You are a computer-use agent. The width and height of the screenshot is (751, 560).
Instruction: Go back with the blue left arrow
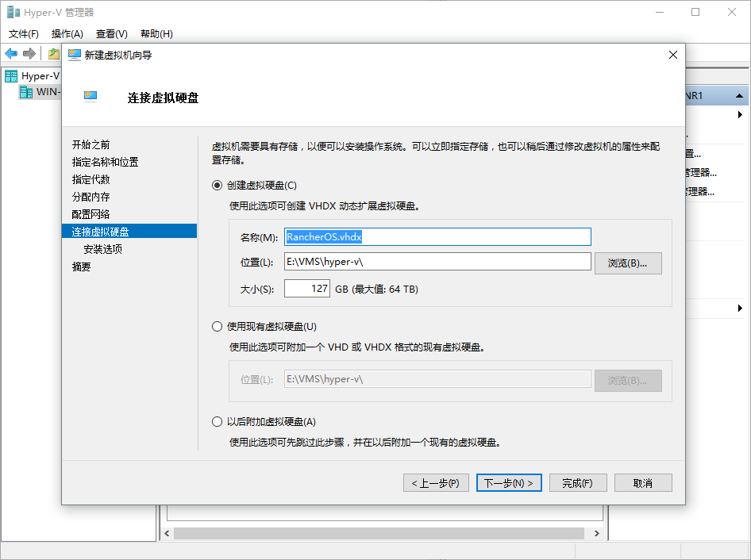11,54
